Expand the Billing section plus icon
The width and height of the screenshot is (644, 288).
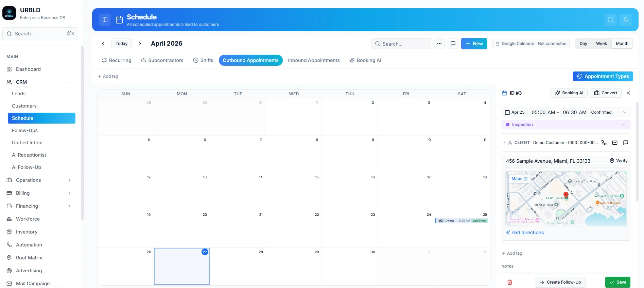69,193
